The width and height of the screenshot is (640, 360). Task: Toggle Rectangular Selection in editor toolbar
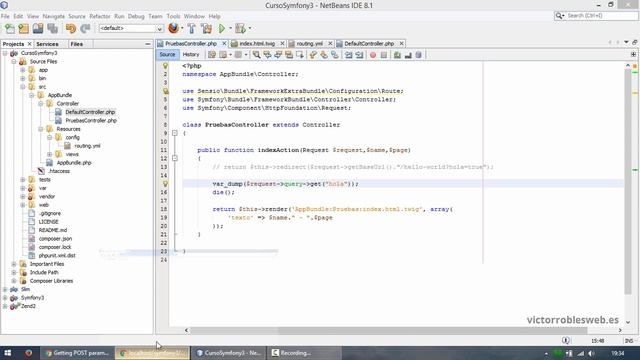[x=300, y=55]
